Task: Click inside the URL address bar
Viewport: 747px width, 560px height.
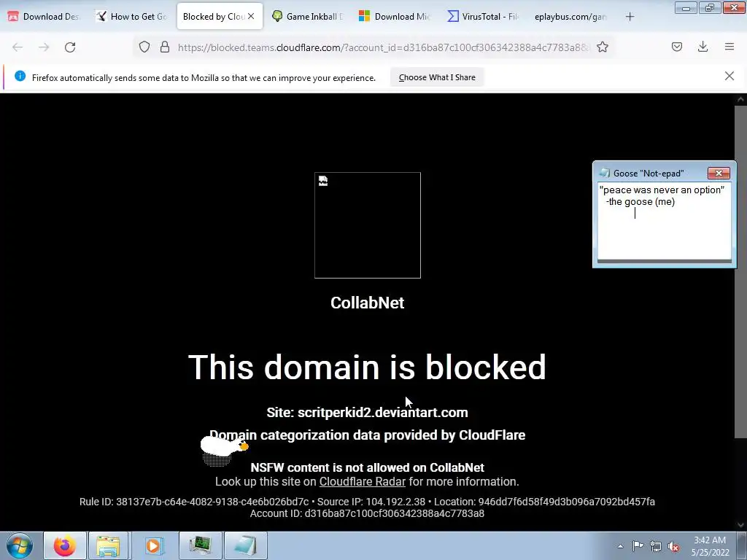Action: 384,47
